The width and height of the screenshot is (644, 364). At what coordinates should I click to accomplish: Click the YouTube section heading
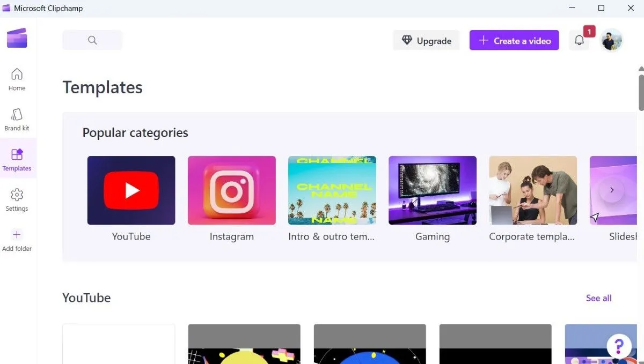tap(86, 298)
